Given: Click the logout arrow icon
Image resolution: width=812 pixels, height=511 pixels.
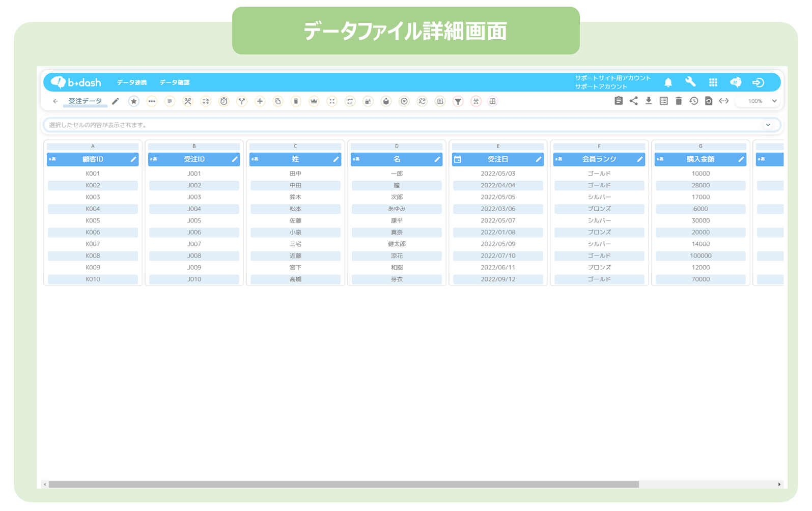Looking at the screenshot, I should tap(758, 82).
